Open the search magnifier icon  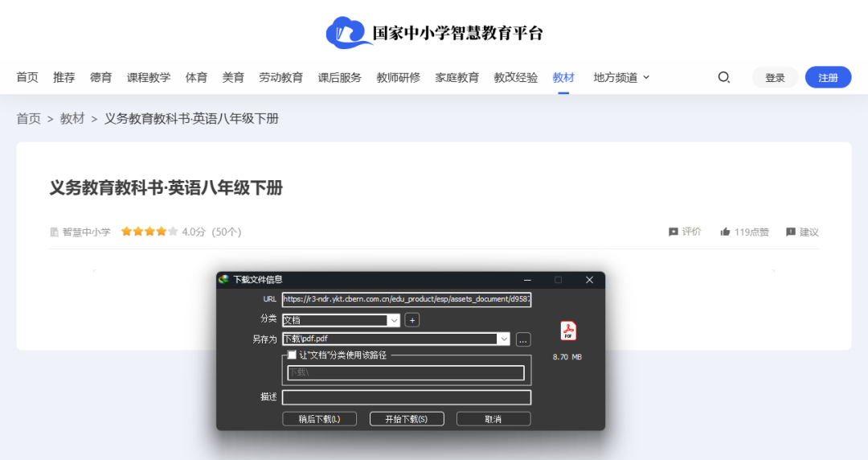click(x=723, y=77)
